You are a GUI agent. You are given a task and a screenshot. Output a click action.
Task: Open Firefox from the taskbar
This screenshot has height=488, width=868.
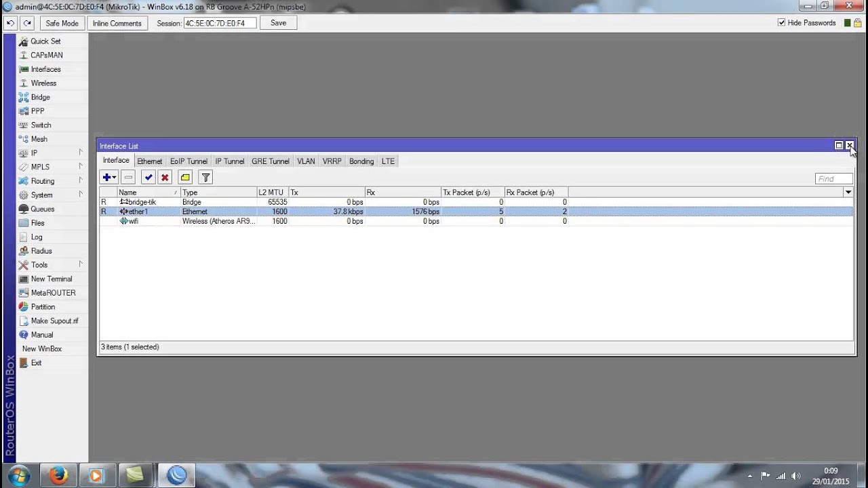tap(58, 475)
